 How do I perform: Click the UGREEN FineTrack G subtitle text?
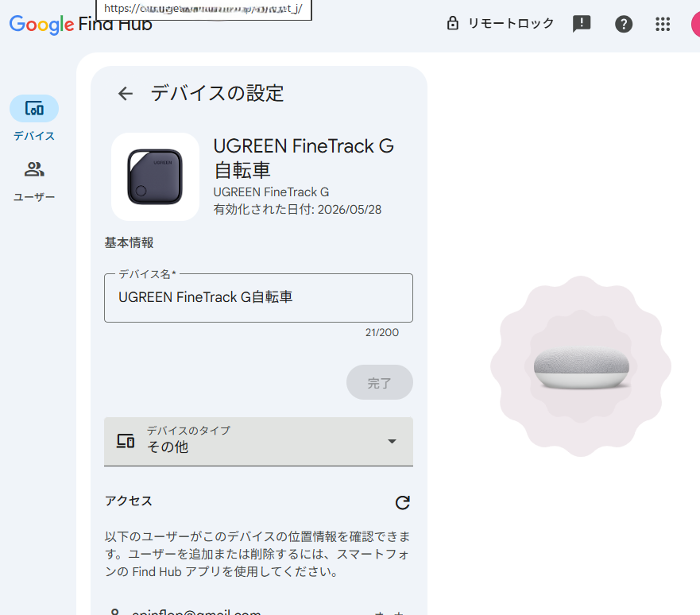(271, 192)
